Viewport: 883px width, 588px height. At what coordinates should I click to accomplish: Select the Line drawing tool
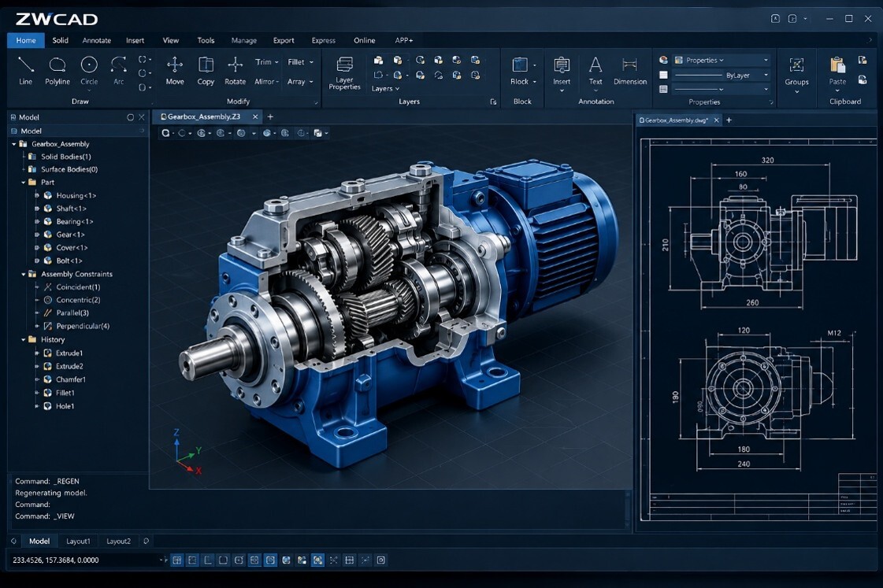click(x=26, y=70)
